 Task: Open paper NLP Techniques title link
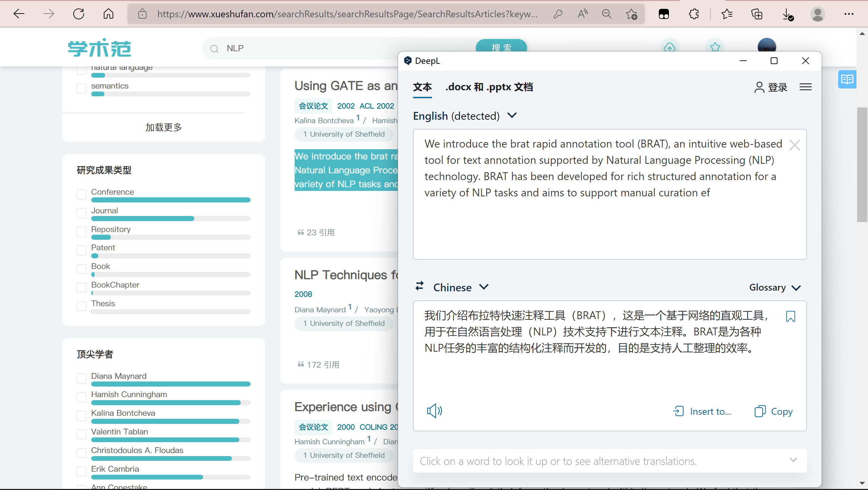[x=346, y=275]
